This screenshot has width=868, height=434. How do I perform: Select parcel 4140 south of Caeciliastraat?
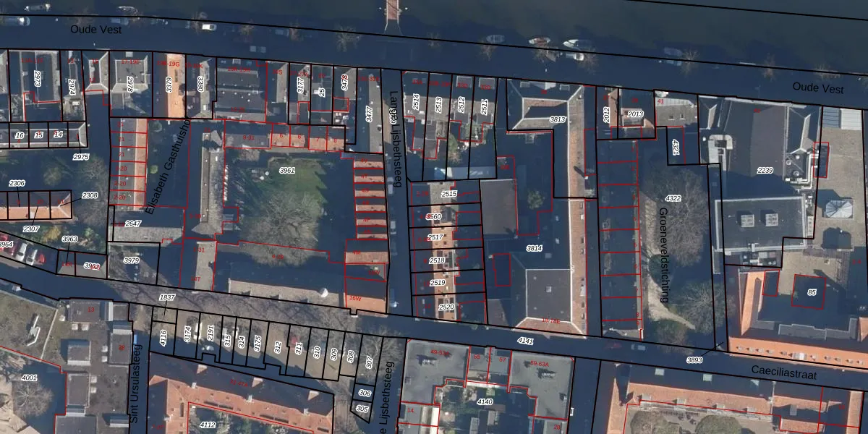[x=485, y=402]
